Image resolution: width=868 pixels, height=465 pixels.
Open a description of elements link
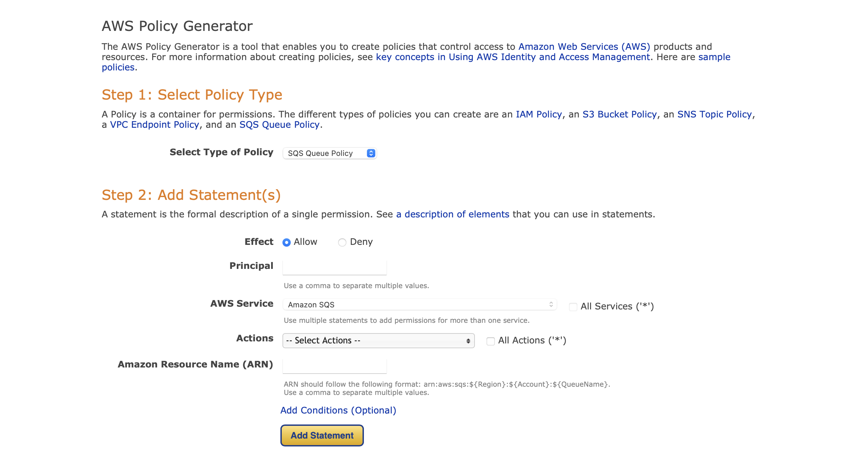(452, 214)
